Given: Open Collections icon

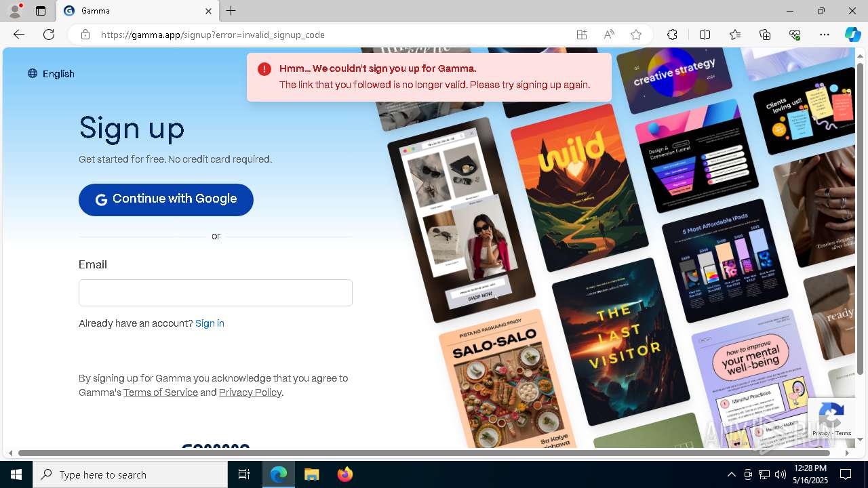Looking at the screenshot, I should pos(765,35).
